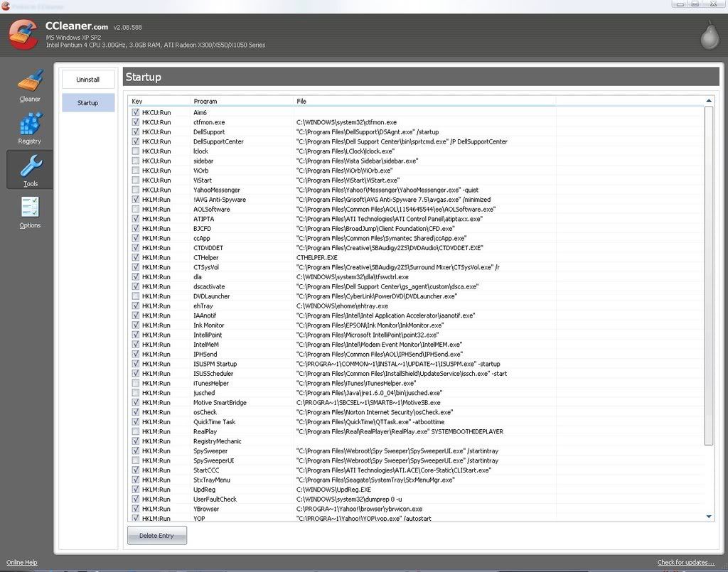Select the QuickTime Task startup entry
The width and height of the screenshot is (728, 572).
click(214, 422)
